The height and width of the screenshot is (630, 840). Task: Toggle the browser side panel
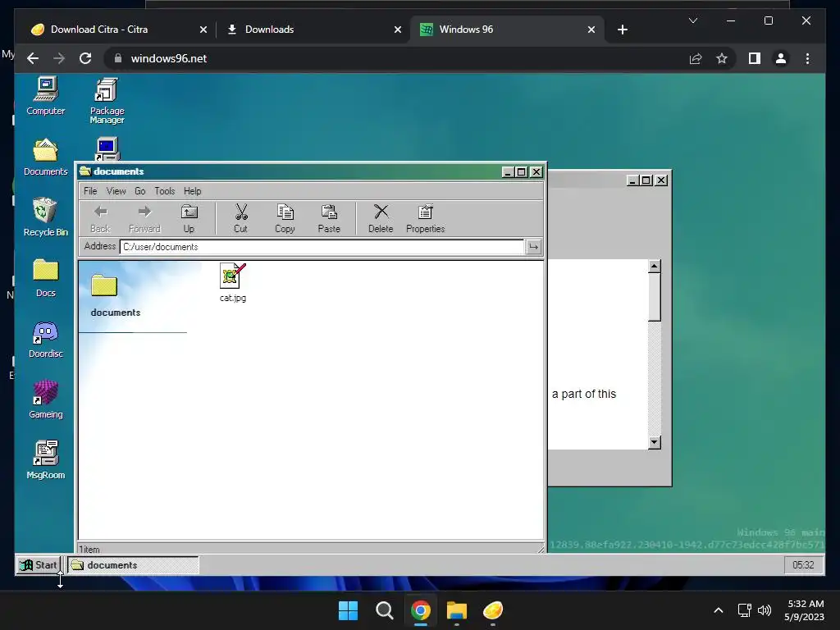pyautogui.click(x=755, y=58)
